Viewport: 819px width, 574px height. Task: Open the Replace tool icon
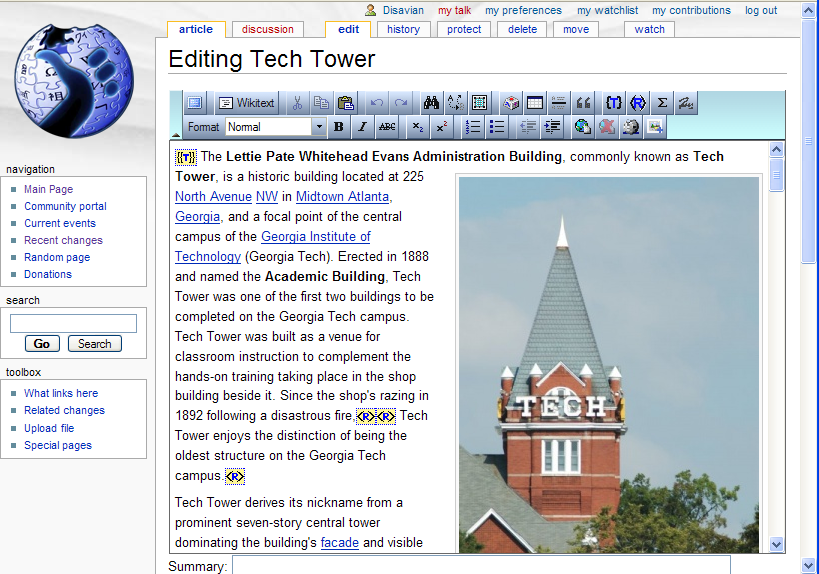455,103
